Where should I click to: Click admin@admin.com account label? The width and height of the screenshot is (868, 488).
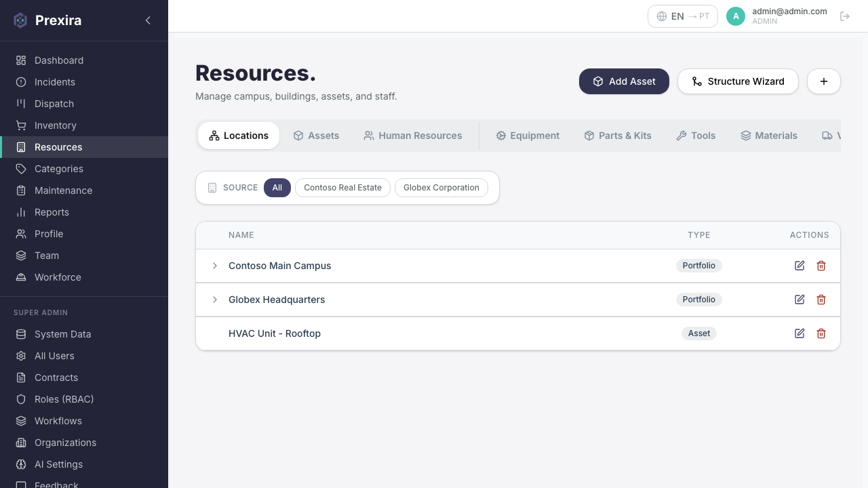(789, 12)
